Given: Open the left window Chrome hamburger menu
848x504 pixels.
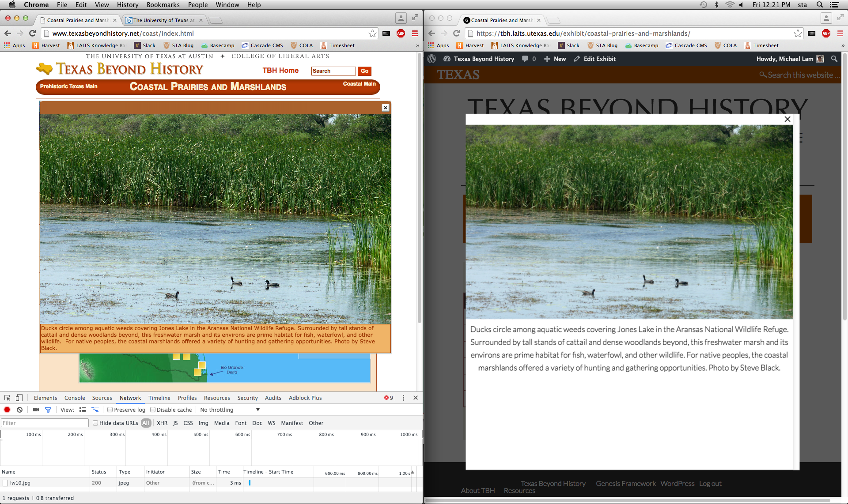Looking at the screenshot, I should point(415,33).
